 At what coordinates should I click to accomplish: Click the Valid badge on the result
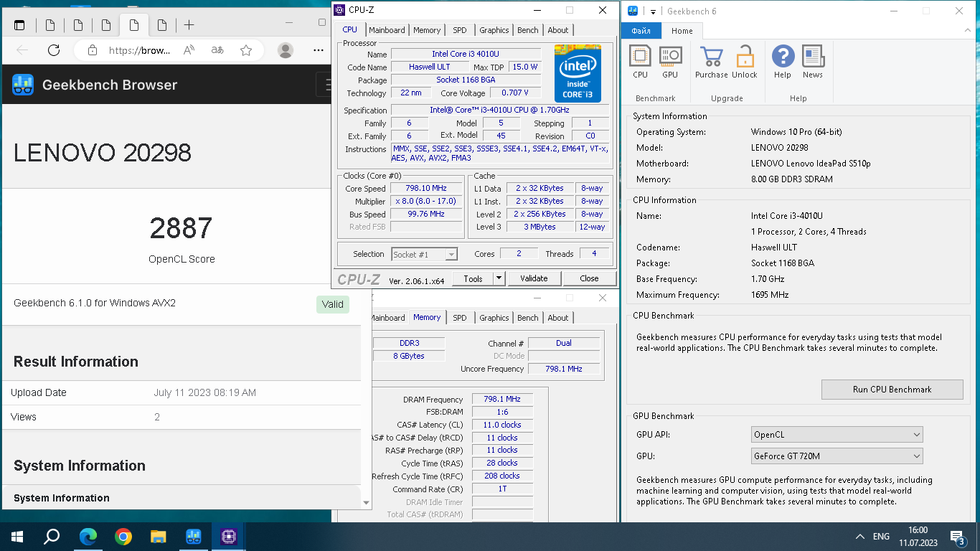pos(333,304)
